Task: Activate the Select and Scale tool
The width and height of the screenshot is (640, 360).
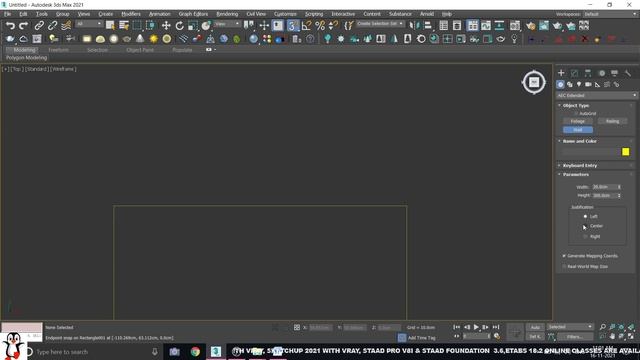Action: 193,26
